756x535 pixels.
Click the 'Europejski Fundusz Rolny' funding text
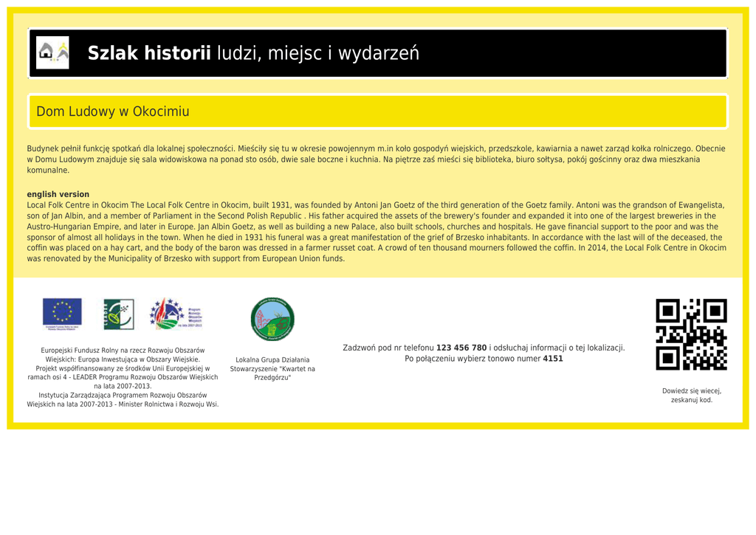pyautogui.click(x=123, y=350)
